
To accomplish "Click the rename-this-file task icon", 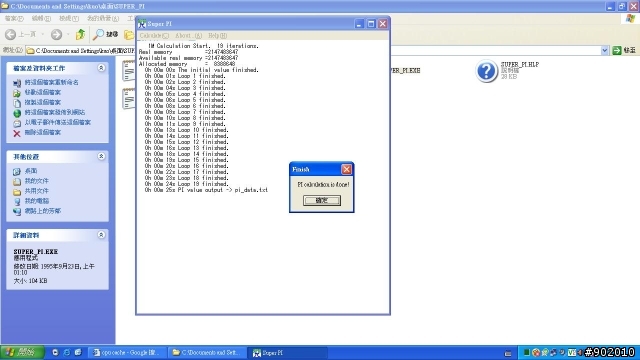I will coord(17,83).
